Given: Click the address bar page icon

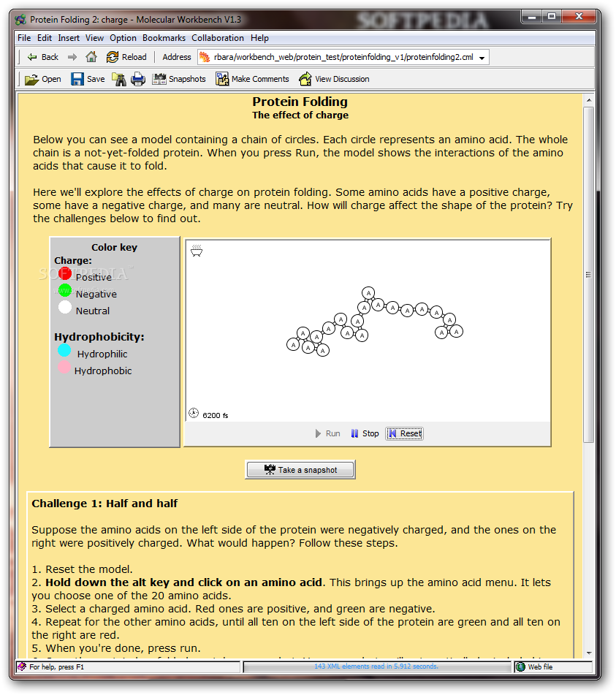Looking at the screenshot, I should pyautogui.click(x=205, y=57).
